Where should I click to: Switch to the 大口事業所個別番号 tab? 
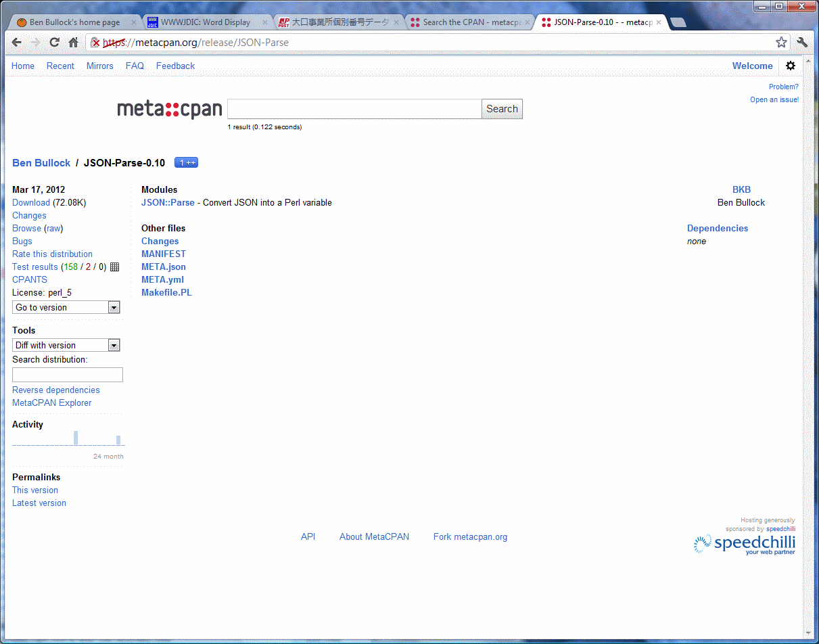340,22
